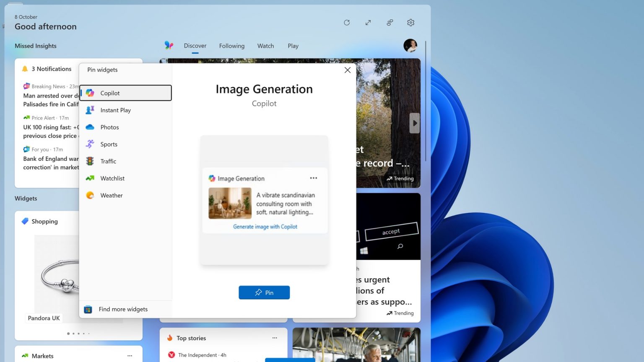Click the MSN butterfly logo
The width and height of the screenshot is (644, 362).
pos(169,45)
